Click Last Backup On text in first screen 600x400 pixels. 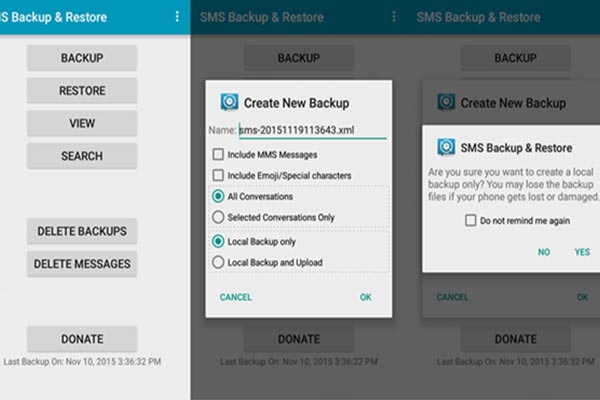click(82, 361)
